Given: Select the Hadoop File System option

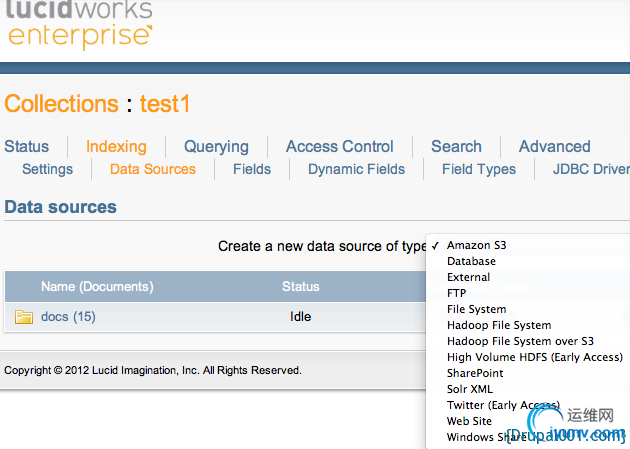Looking at the screenshot, I should click(x=499, y=325).
